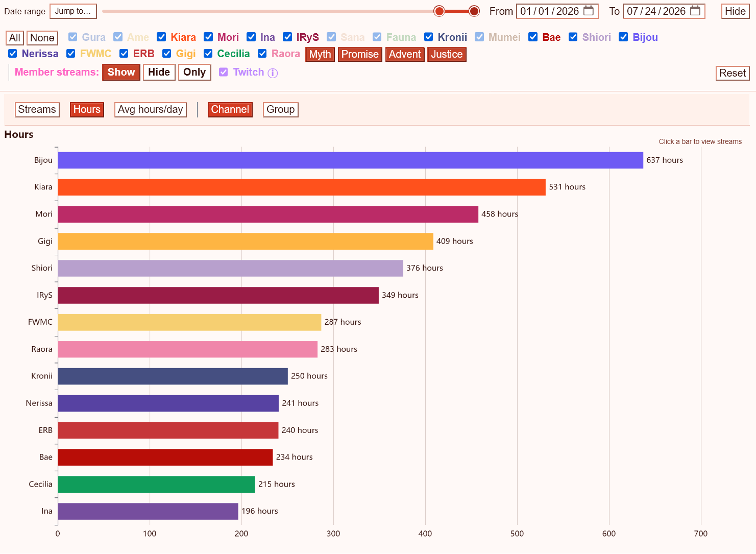This screenshot has width=756, height=554.
Task: Open the Jump to… dropdown
Action: tap(73, 11)
